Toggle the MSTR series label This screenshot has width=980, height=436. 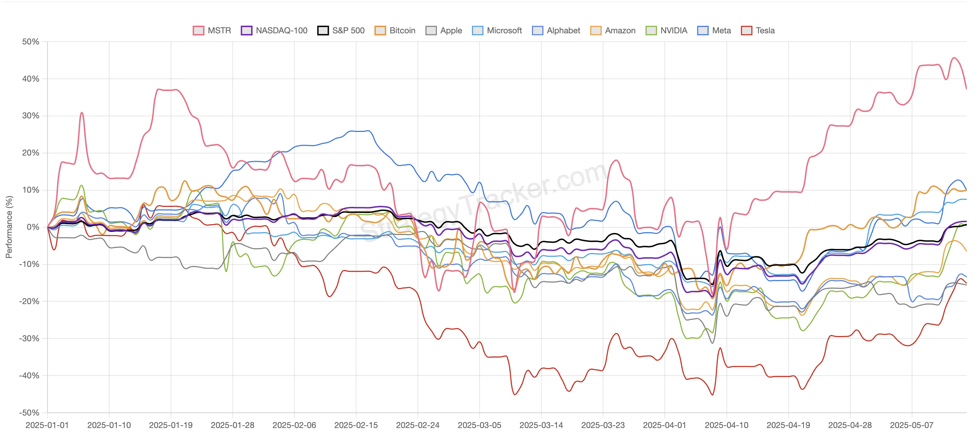click(x=219, y=31)
